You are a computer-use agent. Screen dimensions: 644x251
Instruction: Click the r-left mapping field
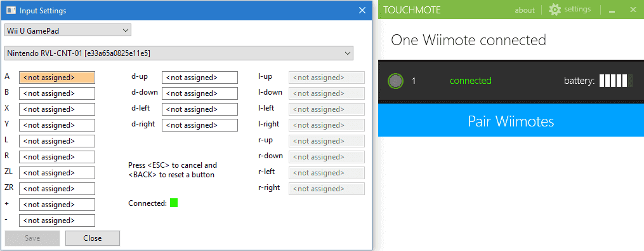pos(327,173)
